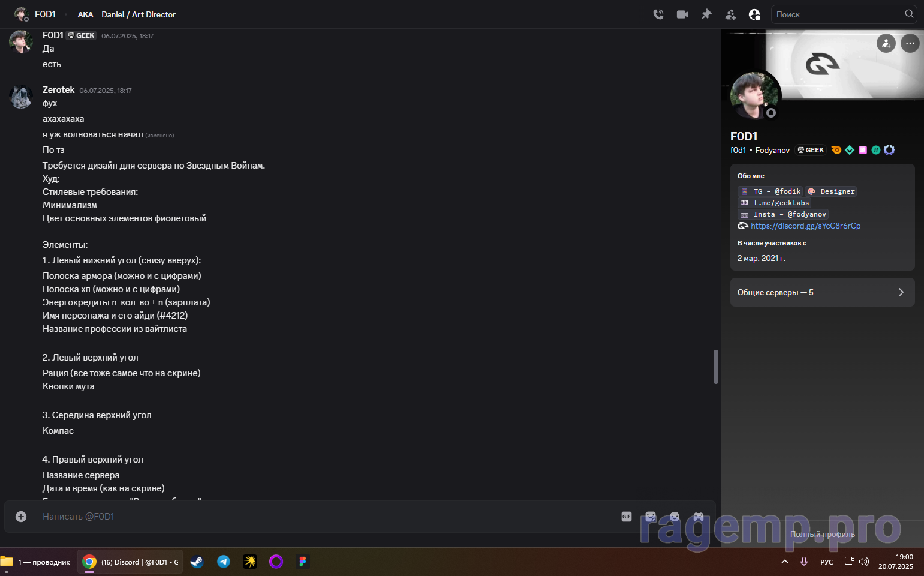
Task: Click the 'Полный профиль' button
Action: click(822, 534)
